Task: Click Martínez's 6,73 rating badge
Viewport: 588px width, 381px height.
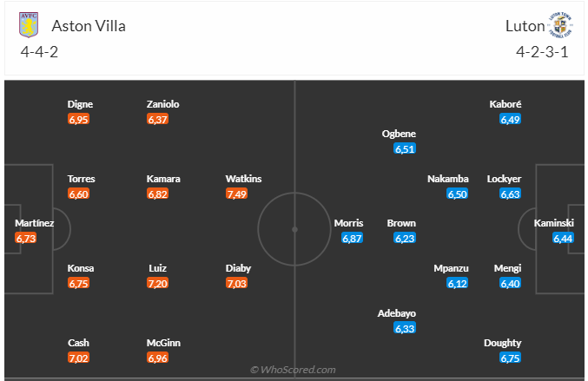Action: tap(25, 237)
